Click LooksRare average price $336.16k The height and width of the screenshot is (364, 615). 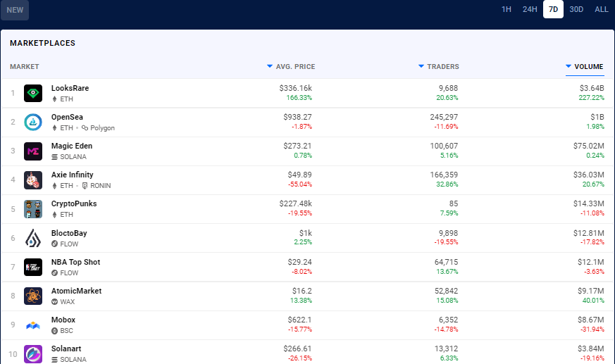[x=295, y=88]
